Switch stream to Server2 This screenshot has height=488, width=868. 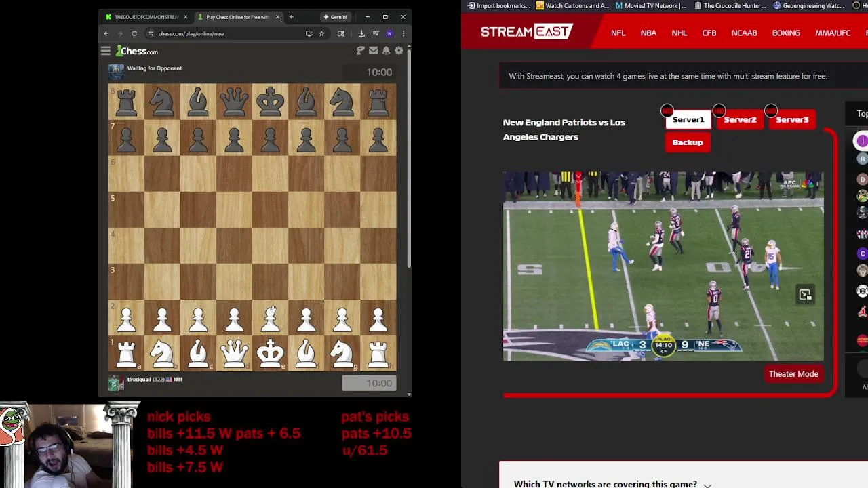click(x=740, y=119)
